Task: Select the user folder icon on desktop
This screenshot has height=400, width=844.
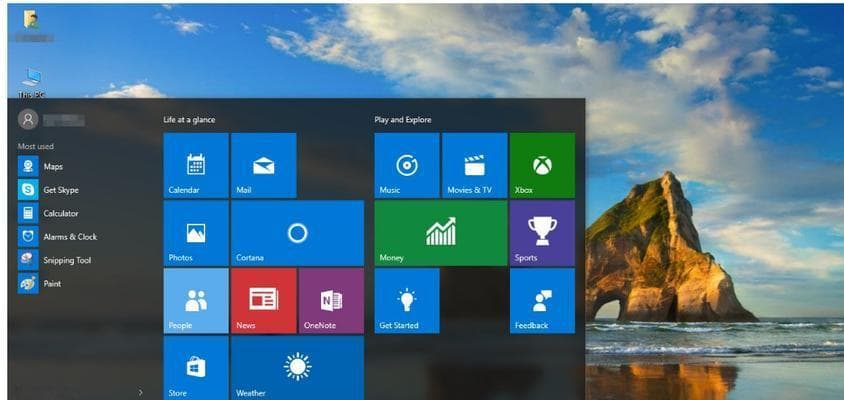Action: [31, 19]
